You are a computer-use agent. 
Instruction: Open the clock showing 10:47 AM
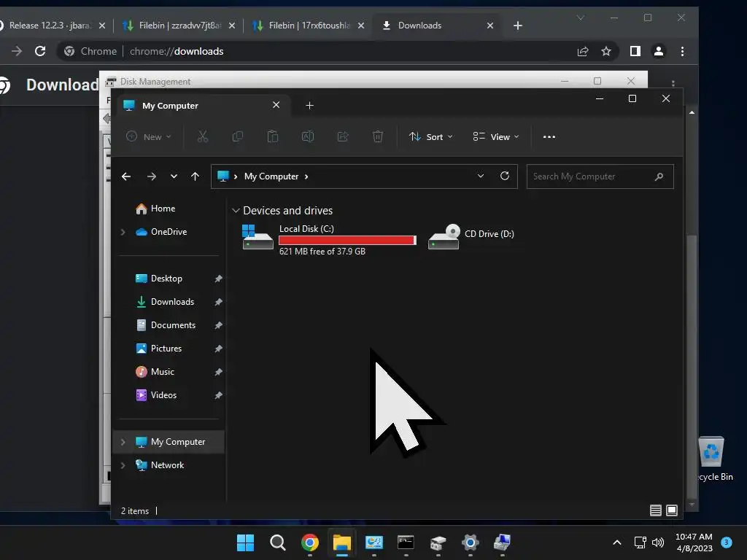click(694, 542)
